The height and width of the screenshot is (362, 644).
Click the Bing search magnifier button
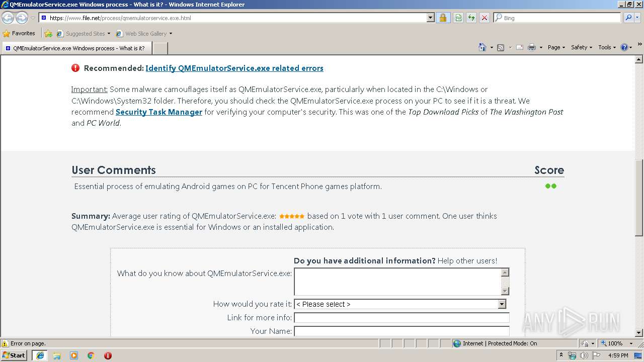(x=628, y=18)
